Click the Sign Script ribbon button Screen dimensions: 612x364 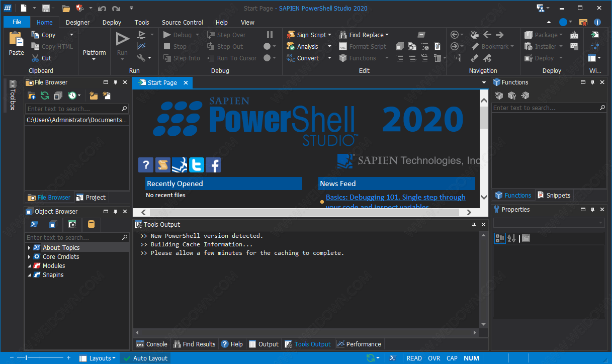click(309, 35)
